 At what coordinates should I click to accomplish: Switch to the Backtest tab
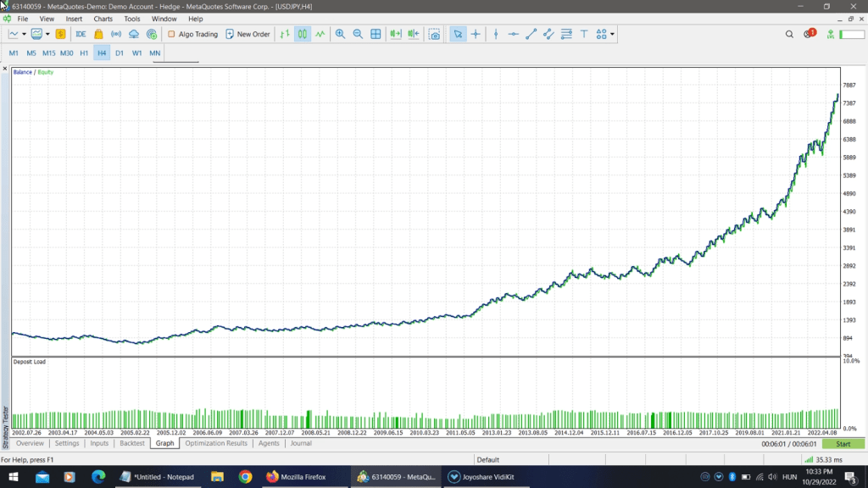pos(131,443)
